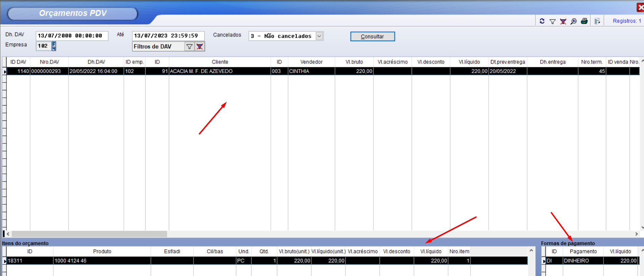Click the Registros: 1 counter label
This screenshot has height=276, width=644.
(x=627, y=21)
